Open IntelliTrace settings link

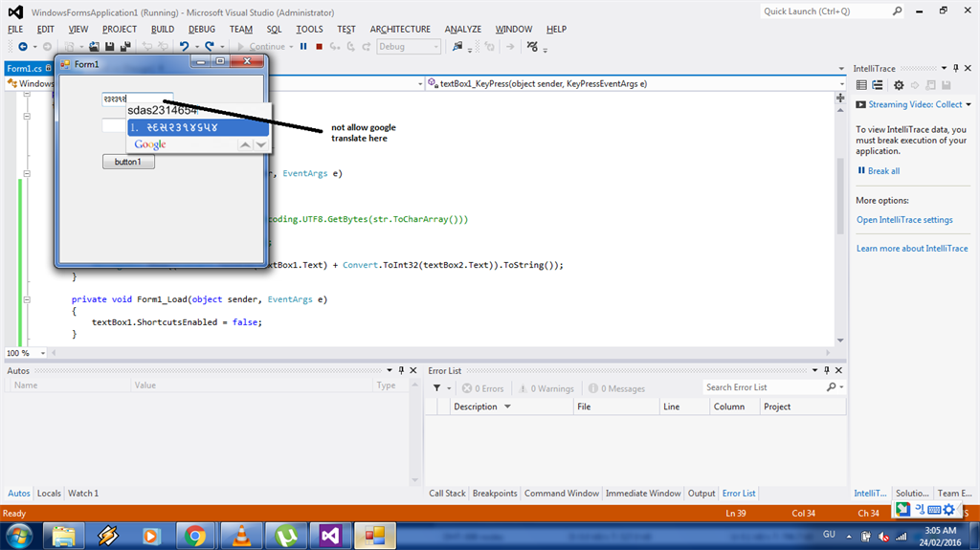tap(904, 220)
